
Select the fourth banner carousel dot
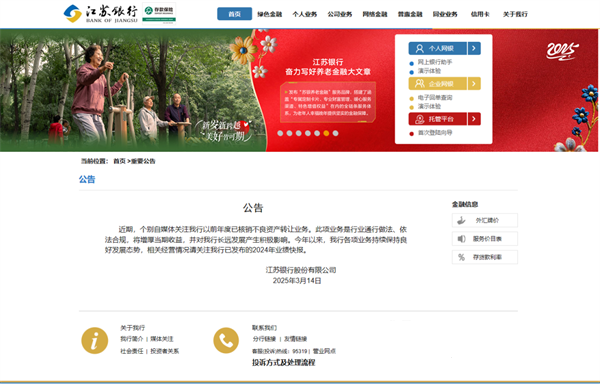point(308,133)
